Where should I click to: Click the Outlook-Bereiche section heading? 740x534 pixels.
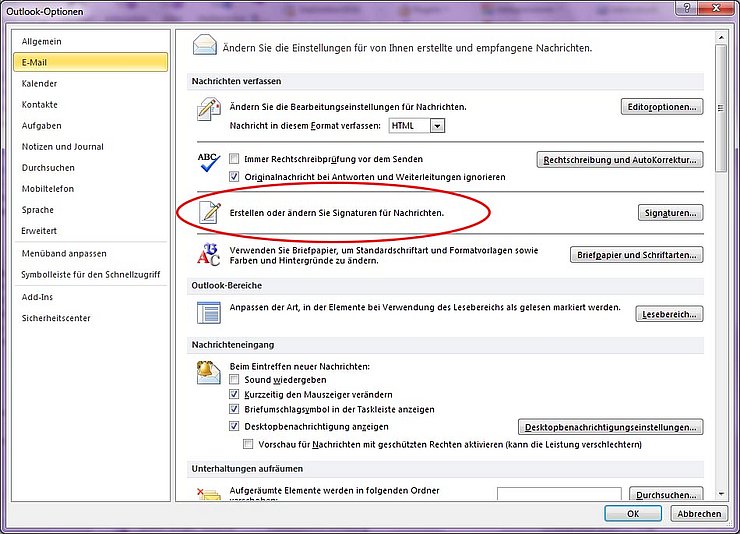click(x=227, y=285)
